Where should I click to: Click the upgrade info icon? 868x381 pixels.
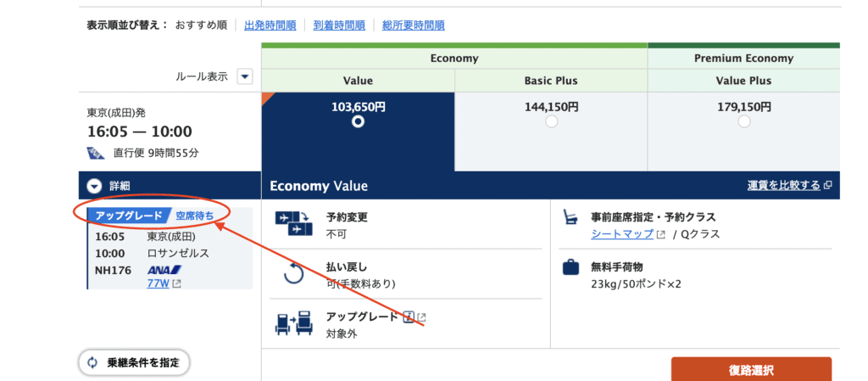tap(409, 317)
